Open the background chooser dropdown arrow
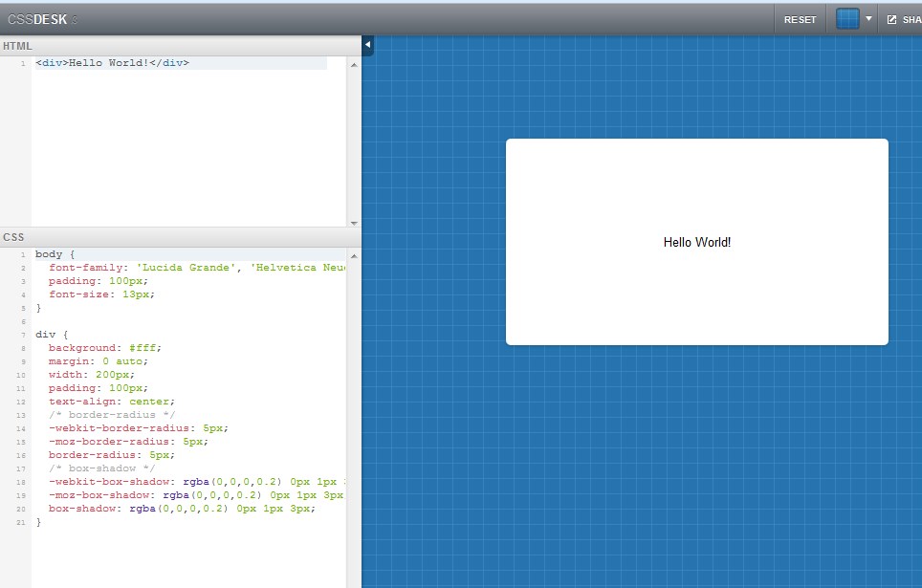The height and width of the screenshot is (588, 922). tap(868, 19)
